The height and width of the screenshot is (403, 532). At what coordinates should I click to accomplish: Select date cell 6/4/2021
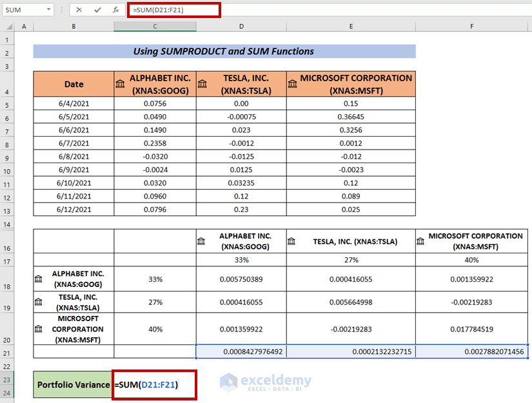click(74, 103)
